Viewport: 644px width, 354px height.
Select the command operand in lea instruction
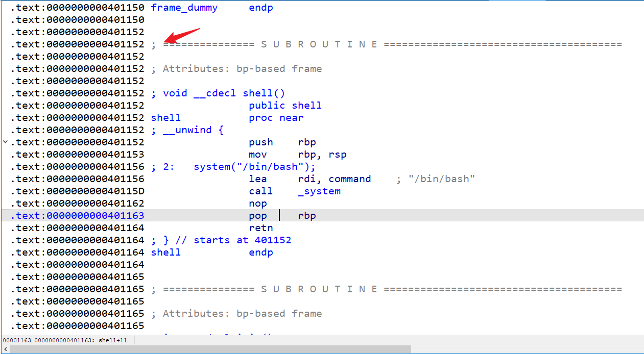coord(349,179)
